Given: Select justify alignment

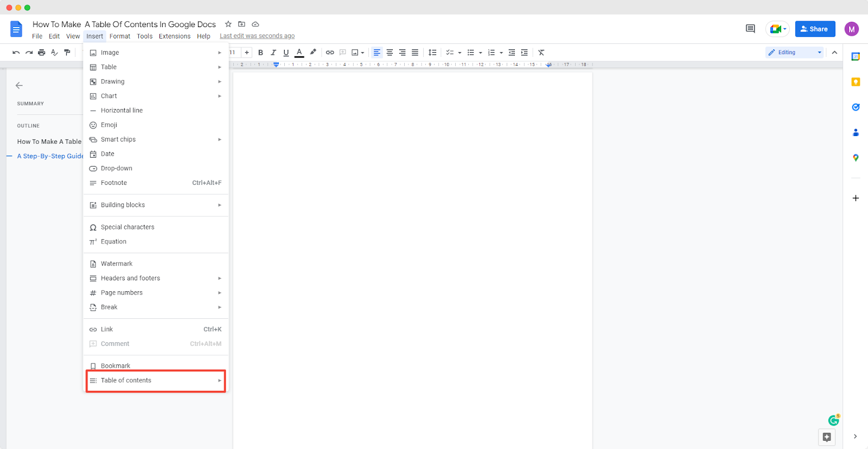Looking at the screenshot, I should point(415,53).
